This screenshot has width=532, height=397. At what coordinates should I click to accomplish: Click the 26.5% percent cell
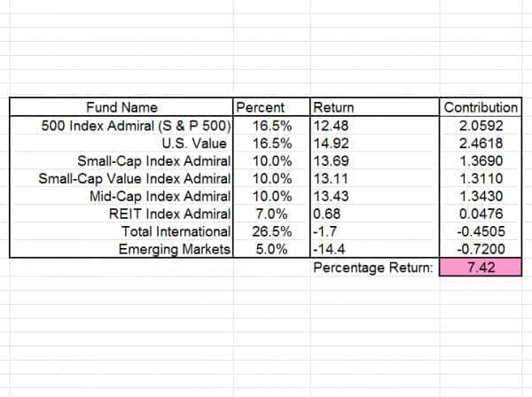point(270,231)
